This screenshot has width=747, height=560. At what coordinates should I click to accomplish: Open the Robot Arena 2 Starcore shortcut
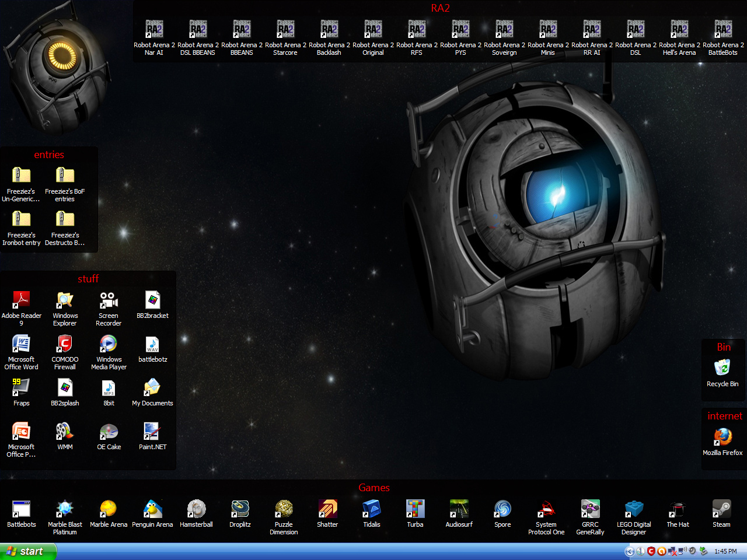(285, 30)
